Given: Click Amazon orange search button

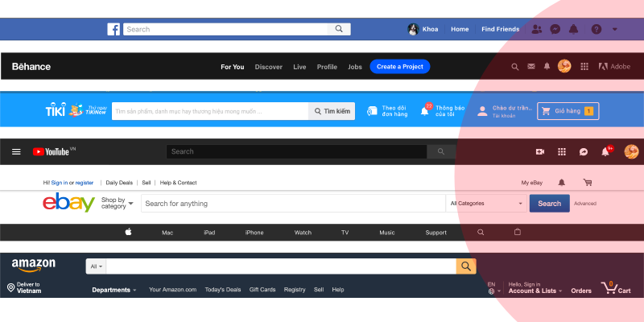Looking at the screenshot, I should point(466,266).
